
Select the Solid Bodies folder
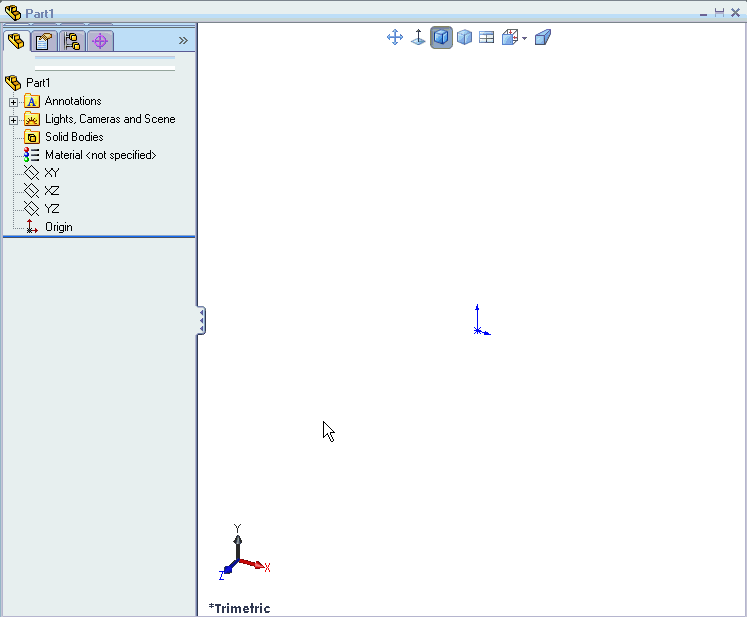tap(73, 137)
